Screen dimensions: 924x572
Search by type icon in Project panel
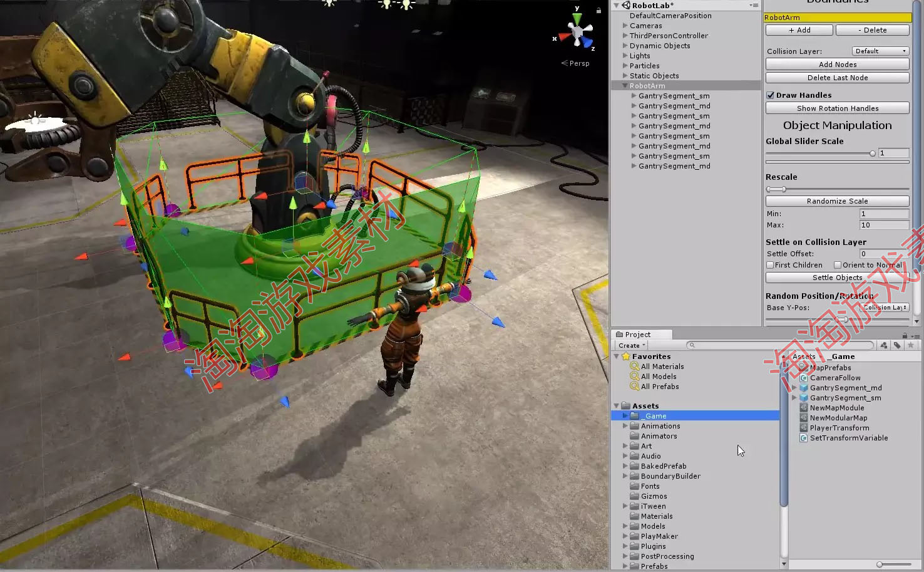click(x=884, y=345)
